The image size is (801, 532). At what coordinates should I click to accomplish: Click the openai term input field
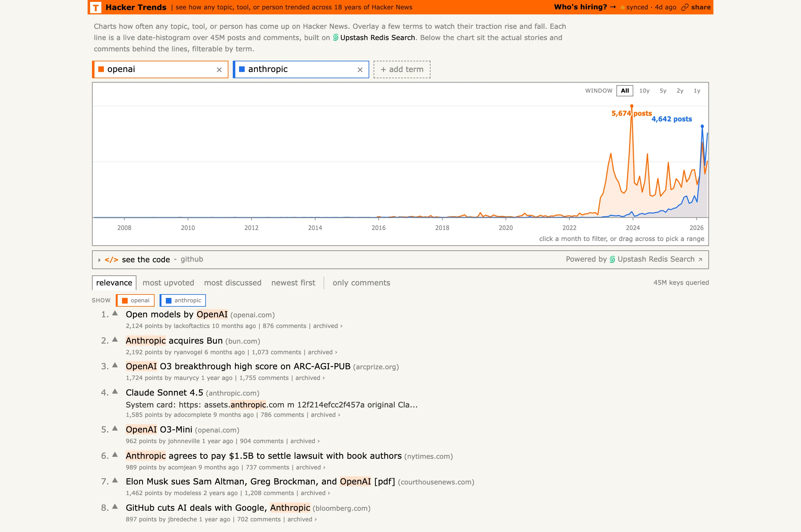[160, 69]
